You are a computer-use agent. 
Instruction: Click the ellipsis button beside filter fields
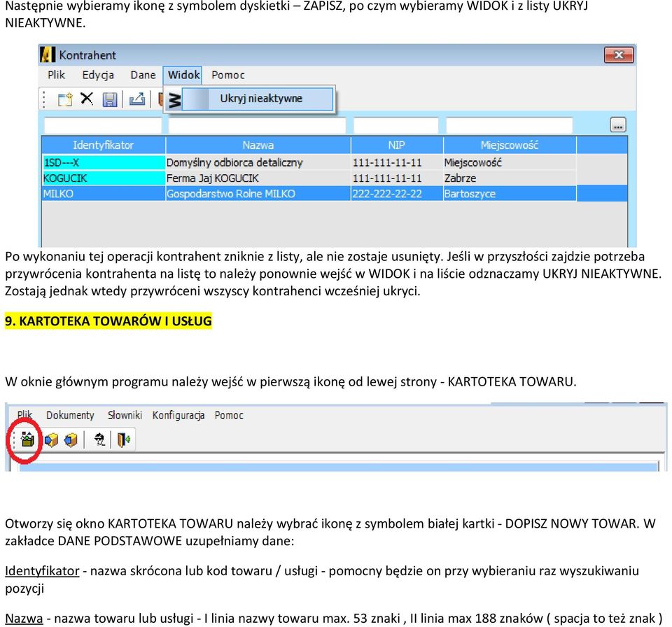click(617, 125)
